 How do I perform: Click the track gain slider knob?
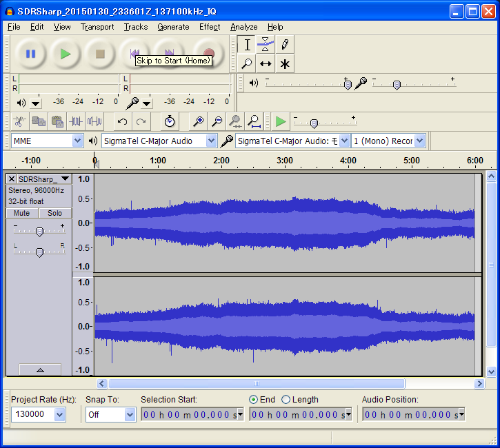tap(39, 232)
